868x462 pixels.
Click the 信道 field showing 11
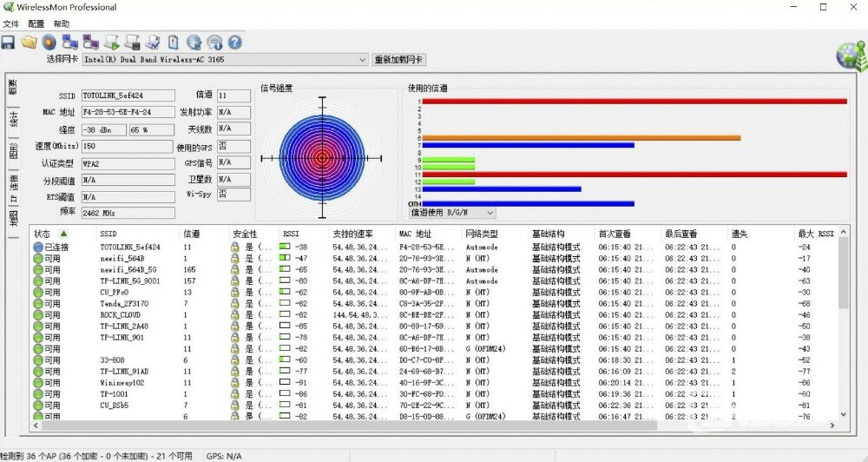click(x=233, y=96)
